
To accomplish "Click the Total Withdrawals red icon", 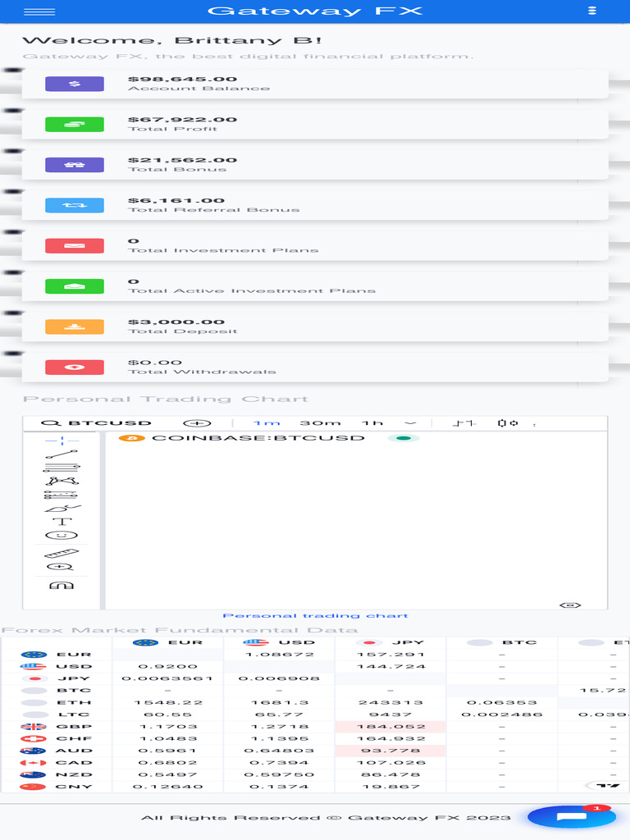I will 74,367.
